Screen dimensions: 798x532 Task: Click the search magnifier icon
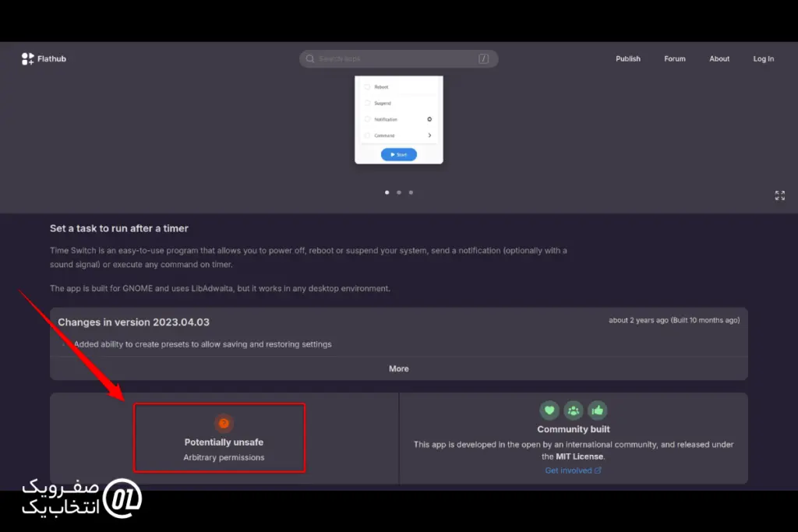coord(310,59)
